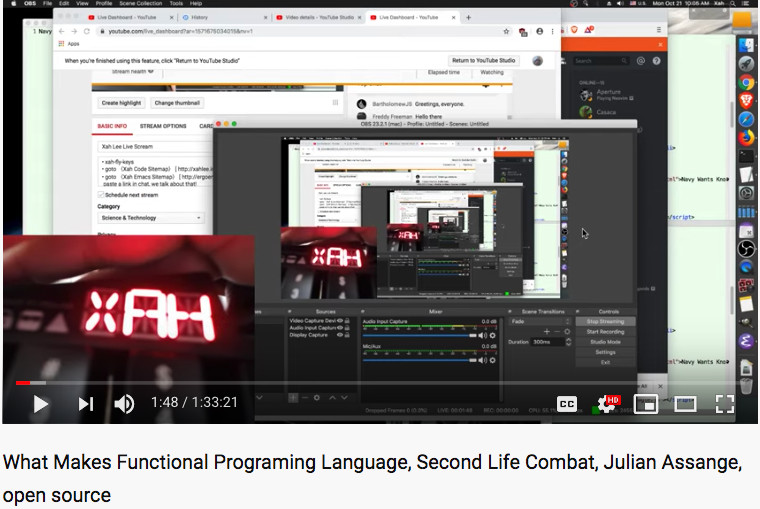Select the STREAM OPTIONS tab
Viewport: 760px width, 509px height.
point(163,126)
